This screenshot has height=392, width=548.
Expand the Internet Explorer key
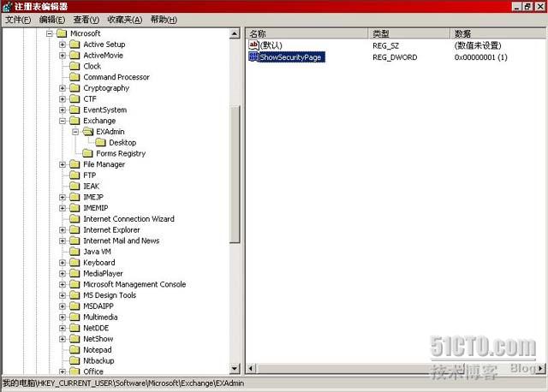tap(63, 230)
